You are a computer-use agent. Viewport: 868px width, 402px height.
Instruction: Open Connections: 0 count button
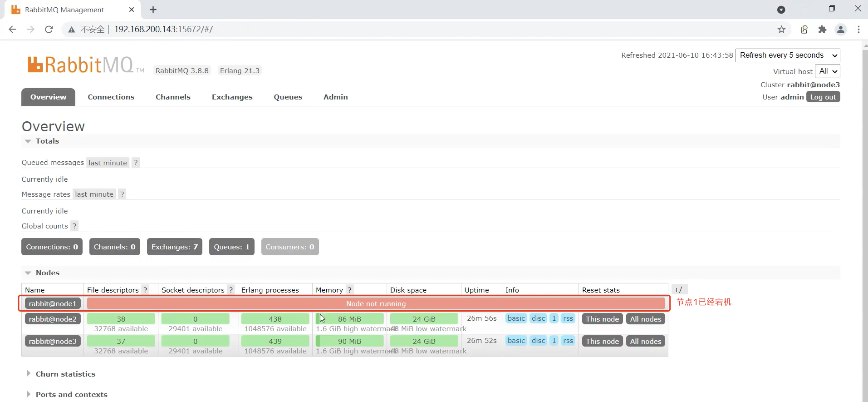pos(52,247)
